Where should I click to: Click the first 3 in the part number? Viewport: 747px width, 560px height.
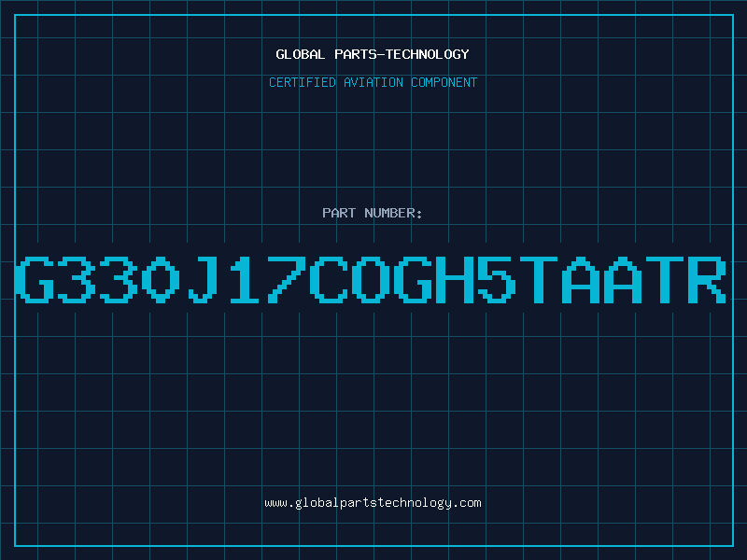[x=77, y=279]
